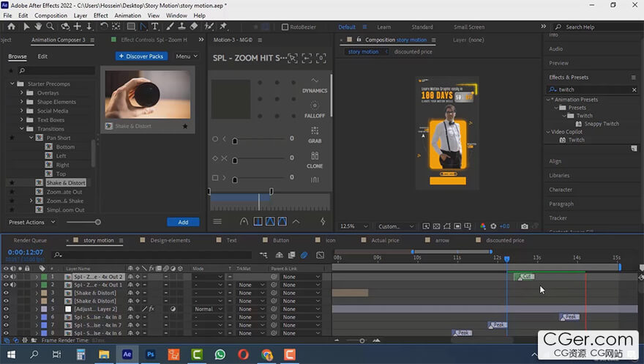
Task: Hide layer 3 Shake & Distort
Action: click(x=6, y=293)
